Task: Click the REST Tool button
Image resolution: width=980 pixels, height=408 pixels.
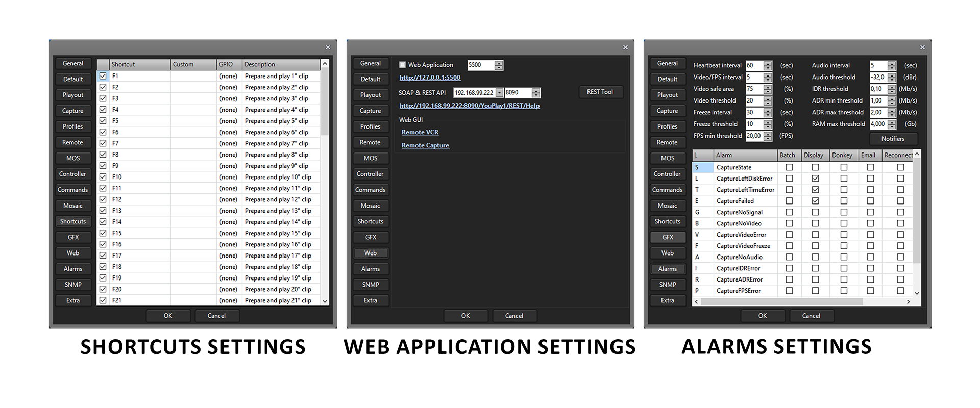Action: click(x=600, y=92)
